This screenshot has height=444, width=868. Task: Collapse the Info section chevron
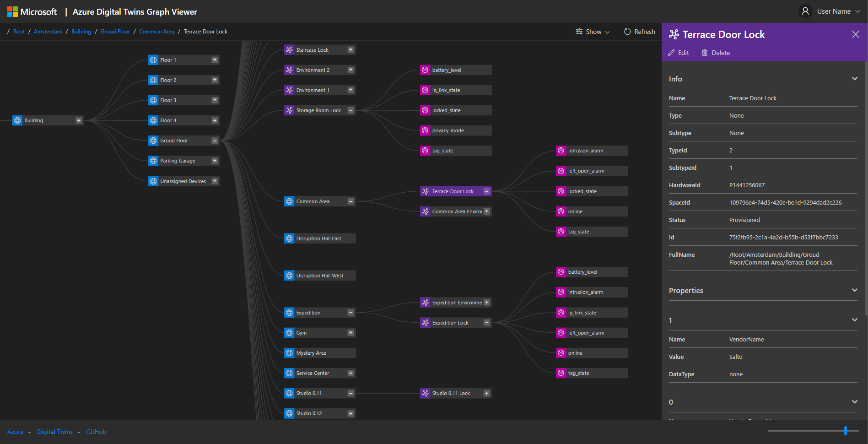(855, 78)
